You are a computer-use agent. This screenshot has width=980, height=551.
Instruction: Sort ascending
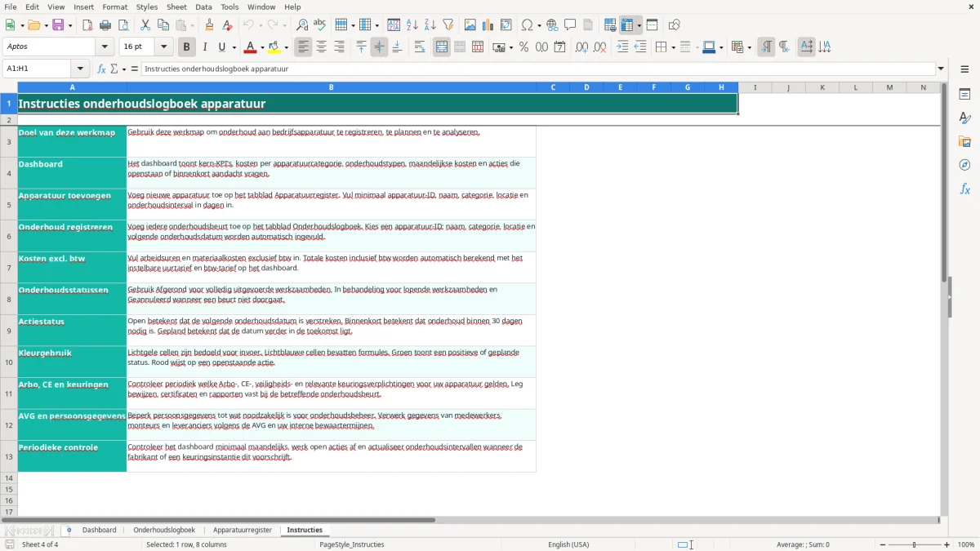(412, 25)
